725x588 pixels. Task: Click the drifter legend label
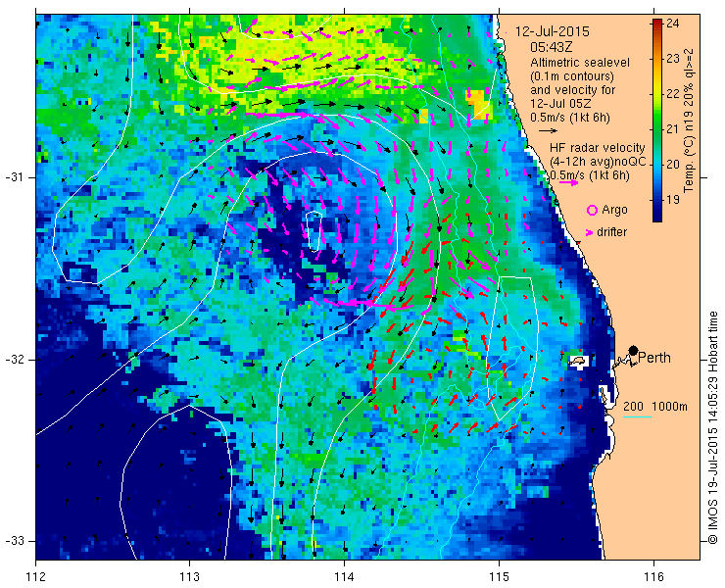(x=611, y=232)
